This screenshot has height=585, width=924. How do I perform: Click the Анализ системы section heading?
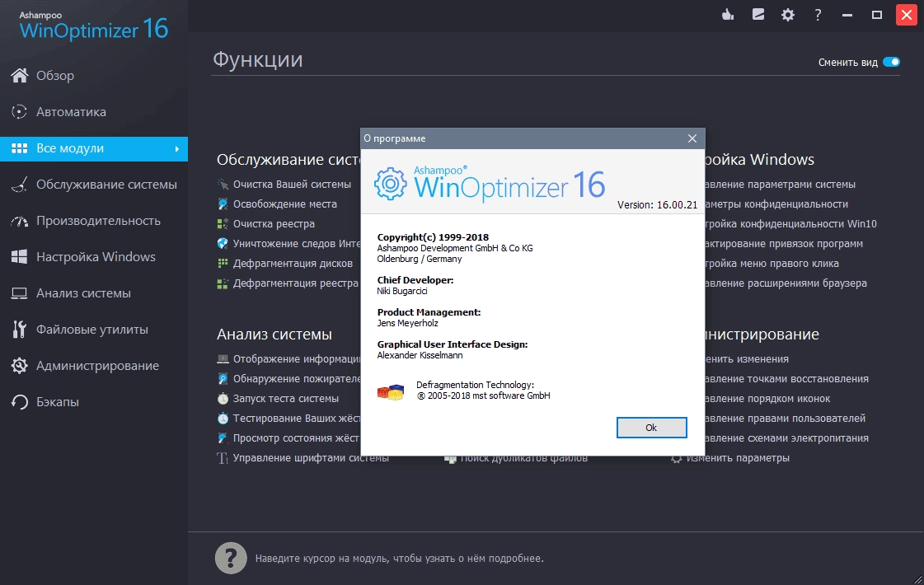click(274, 334)
